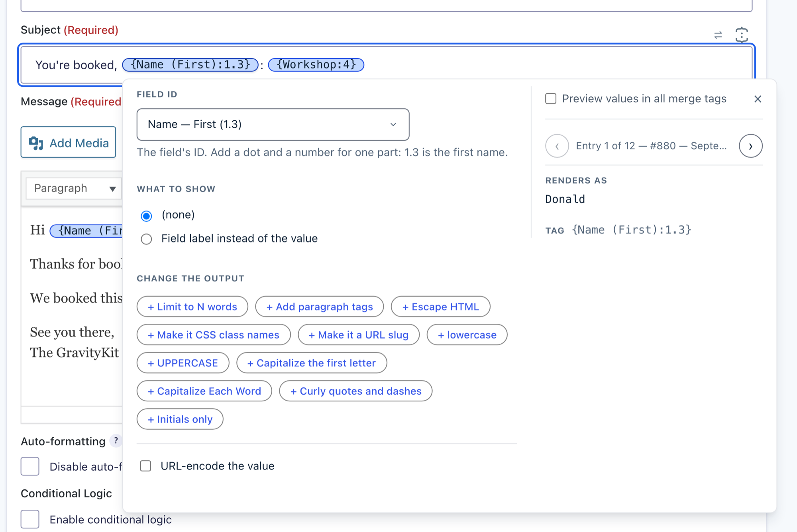Select the {Workshop:4} merge tag in Subject

pos(316,65)
